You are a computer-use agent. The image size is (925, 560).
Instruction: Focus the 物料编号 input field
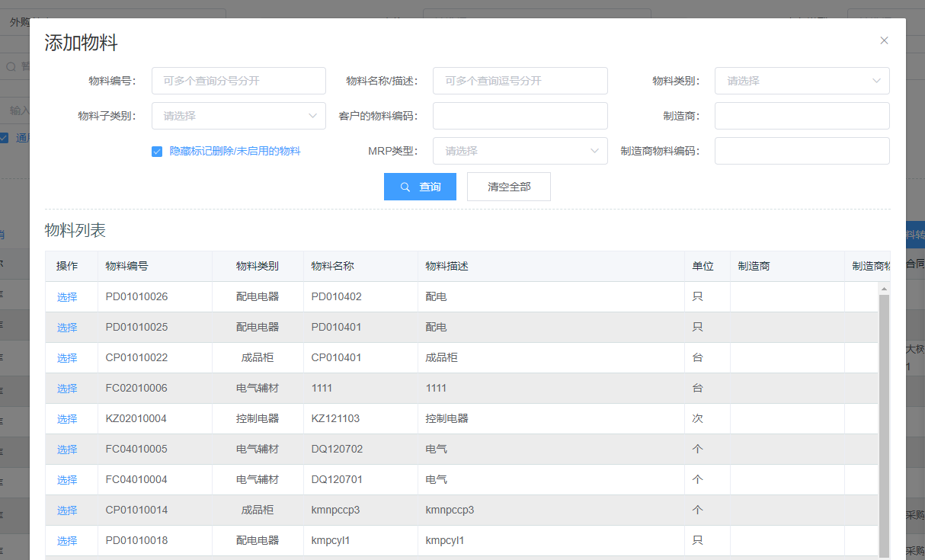(238, 81)
